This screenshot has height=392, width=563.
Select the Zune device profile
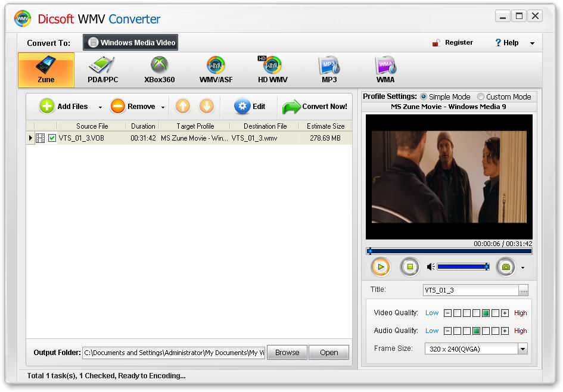[x=46, y=70]
